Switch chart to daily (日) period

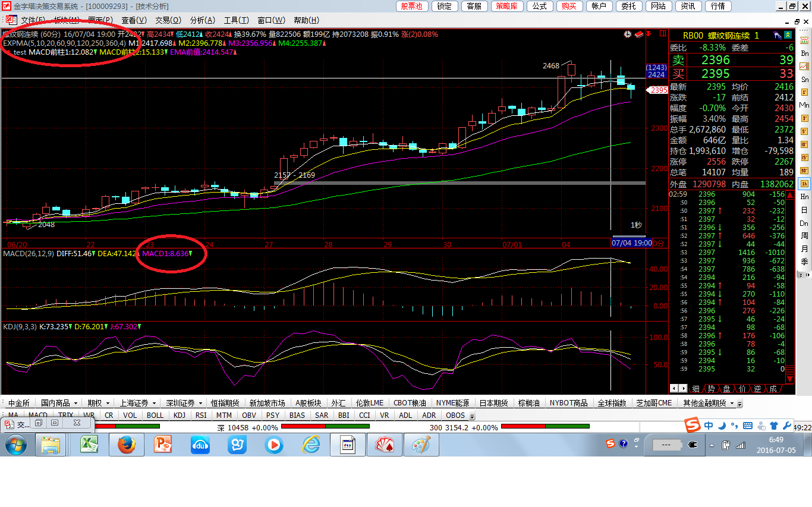pos(805,210)
